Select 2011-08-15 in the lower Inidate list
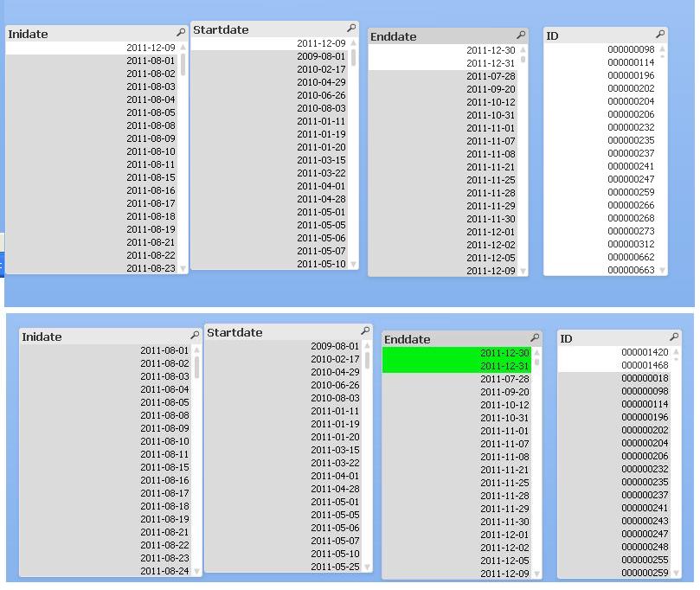Viewport: 700px width, 590px height. coord(106,467)
